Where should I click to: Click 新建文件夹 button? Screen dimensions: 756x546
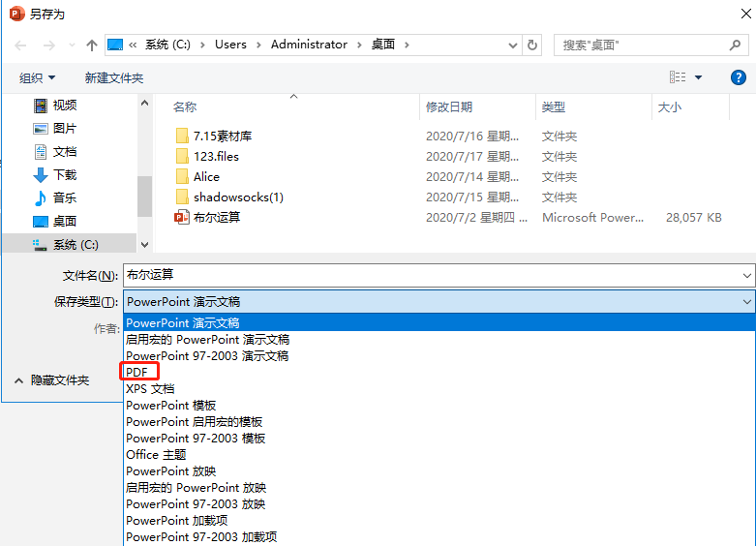(x=114, y=77)
